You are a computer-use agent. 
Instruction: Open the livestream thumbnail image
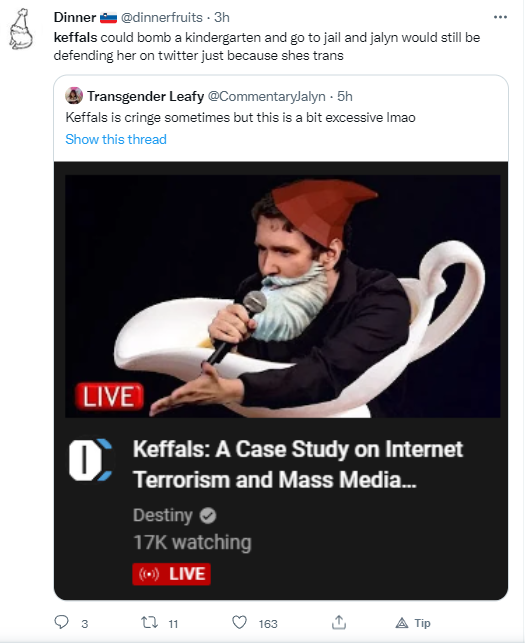[283, 296]
